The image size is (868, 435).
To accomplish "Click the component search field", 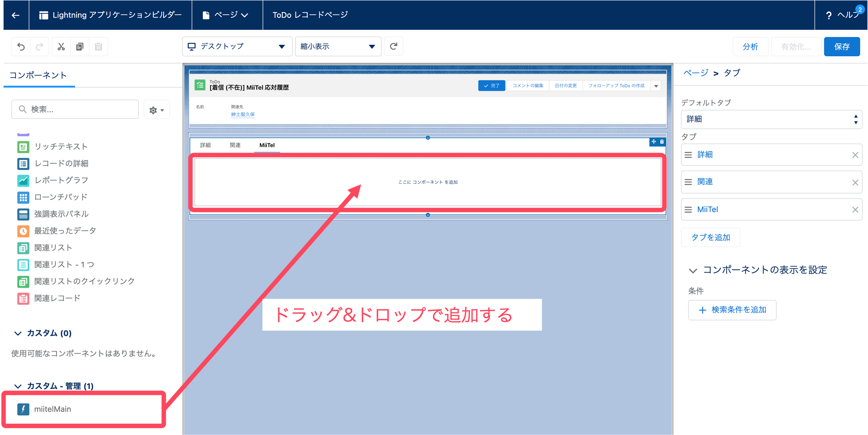I will point(75,109).
